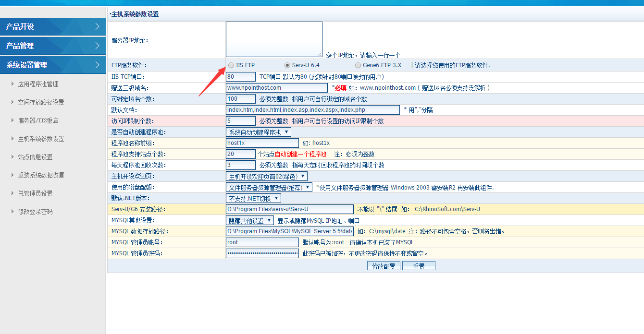Click the 程序池名称前缀 host1x field
This screenshot has height=334, width=644.
coord(262,143)
